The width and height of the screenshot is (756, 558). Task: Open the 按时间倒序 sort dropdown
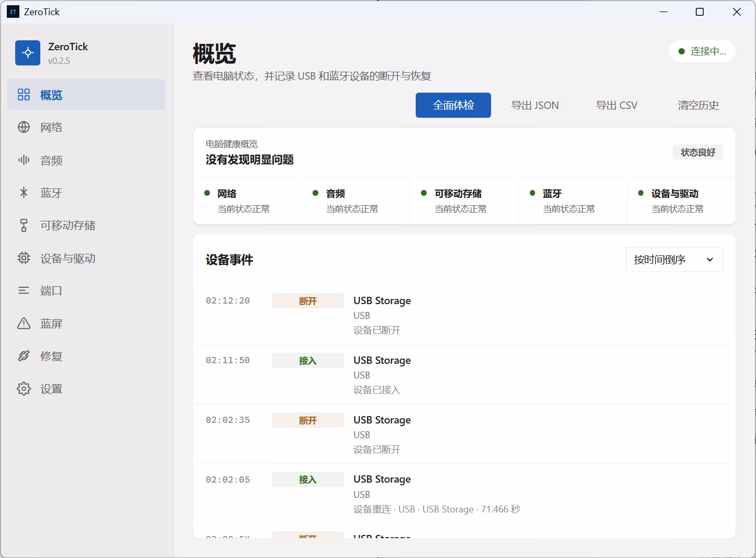[x=674, y=260]
